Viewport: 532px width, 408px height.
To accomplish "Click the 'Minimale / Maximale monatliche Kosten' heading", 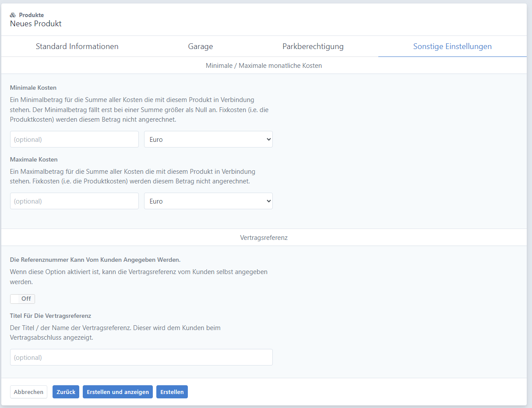I will click(x=264, y=65).
